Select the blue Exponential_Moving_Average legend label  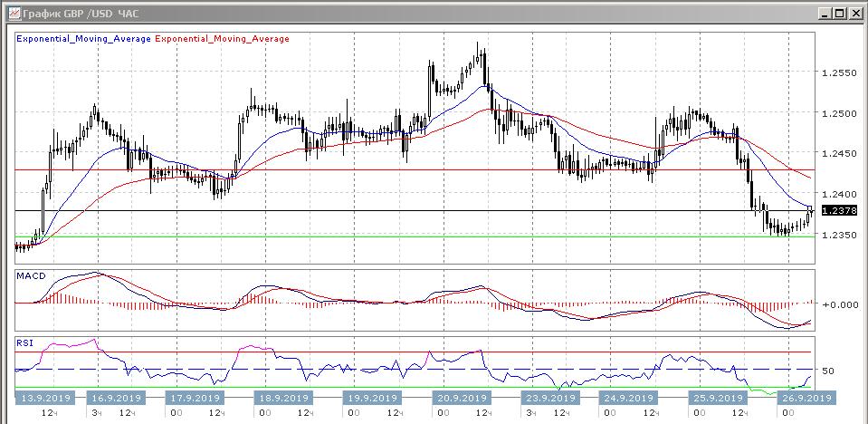point(83,39)
